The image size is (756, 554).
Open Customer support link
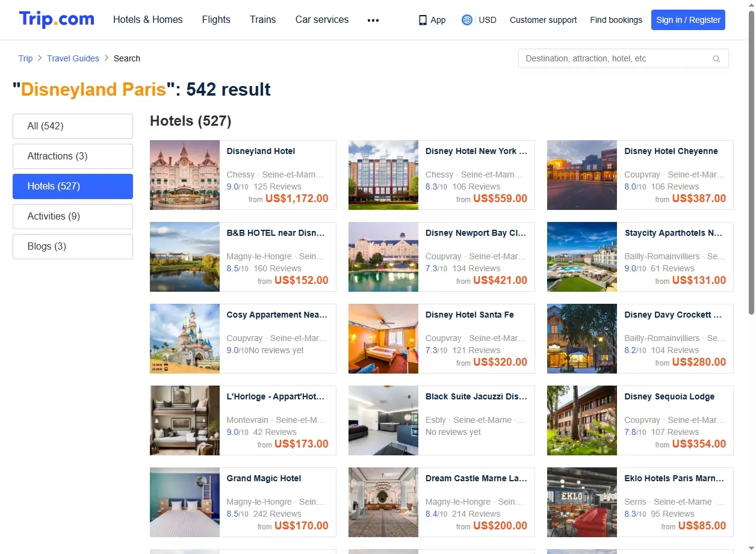(543, 20)
